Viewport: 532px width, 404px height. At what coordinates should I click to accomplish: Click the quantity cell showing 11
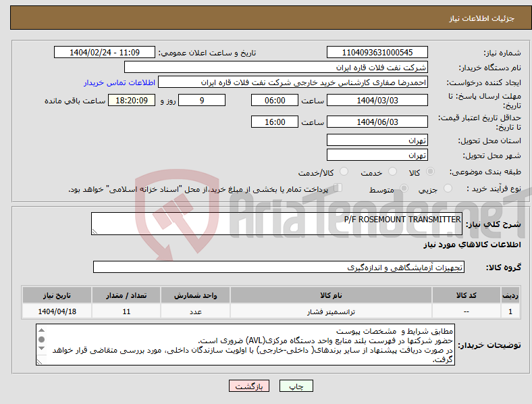click(126, 311)
